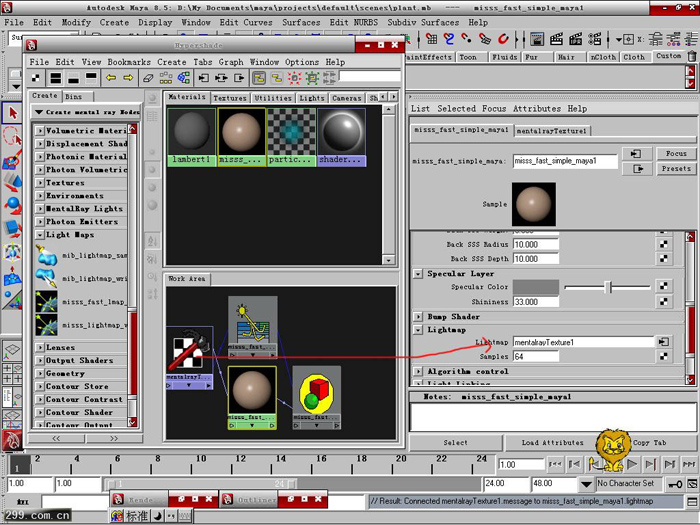Collapse the Light Maps section
700x525 pixels.
(40, 235)
